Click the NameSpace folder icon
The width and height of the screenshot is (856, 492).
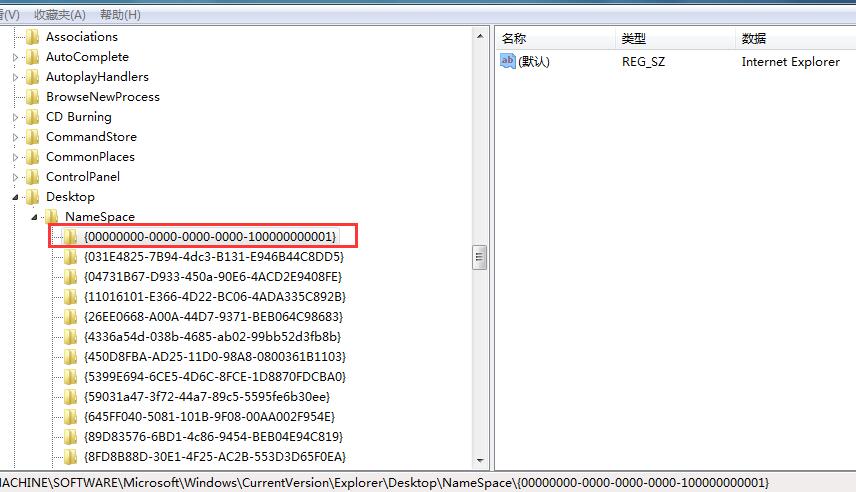[52, 217]
